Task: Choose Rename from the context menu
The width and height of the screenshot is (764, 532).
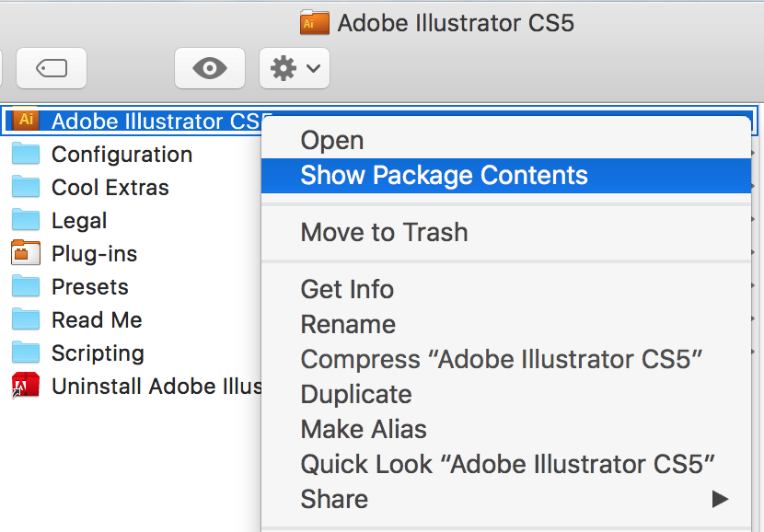Action: [x=505, y=325]
